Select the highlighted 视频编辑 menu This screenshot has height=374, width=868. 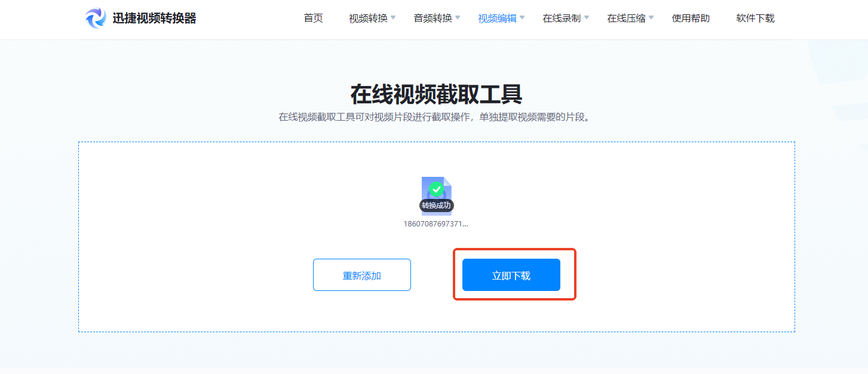(497, 19)
